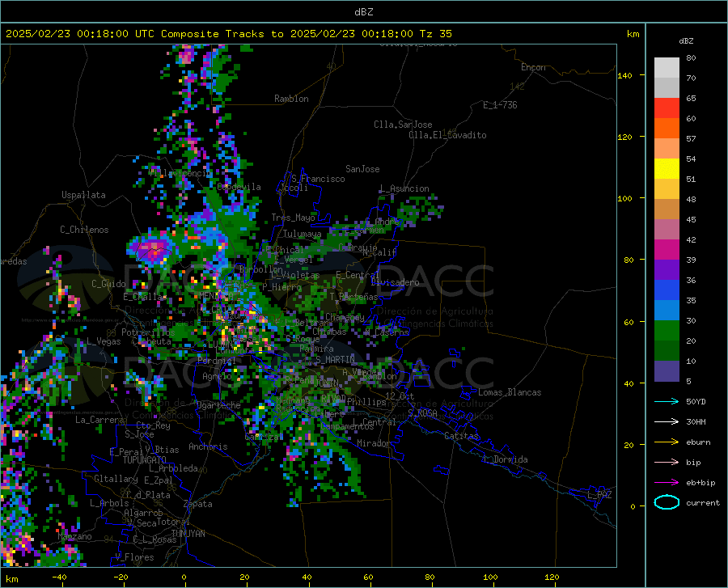The width and height of the screenshot is (728, 588).
Task: Click the Catitas place label
Action: 462,436
